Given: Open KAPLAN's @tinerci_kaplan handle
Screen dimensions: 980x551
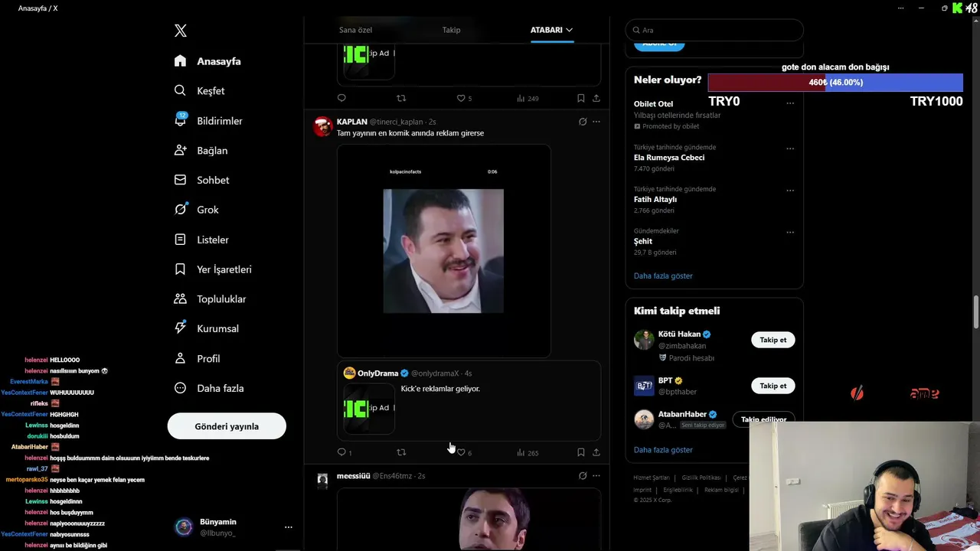Looking at the screenshot, I should 397,122.
